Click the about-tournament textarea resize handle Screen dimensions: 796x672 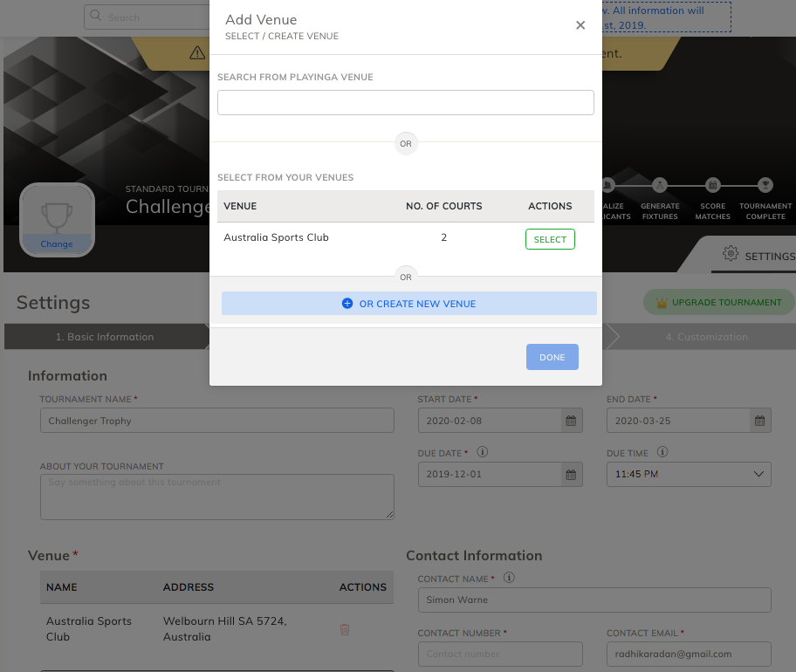[389, 515]
